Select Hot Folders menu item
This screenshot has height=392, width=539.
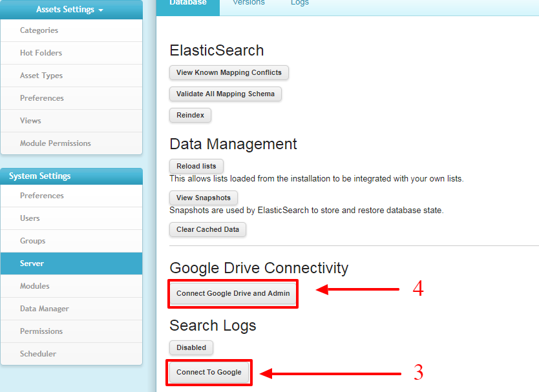pyautogui.click(x=72, y=53)
